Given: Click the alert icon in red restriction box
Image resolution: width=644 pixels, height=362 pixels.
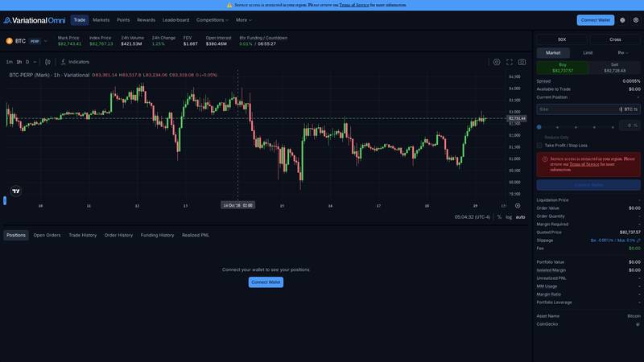Looking at the screenshot, I should [x=545, y=159].
